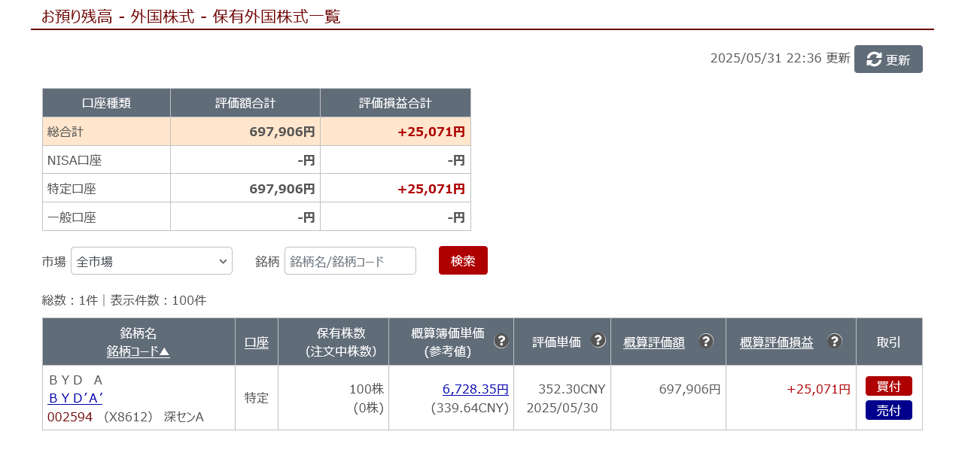Select the 口座種類 column header
Image resolution: width=980 pixels, height=474 pixels.
pos(106,103)
